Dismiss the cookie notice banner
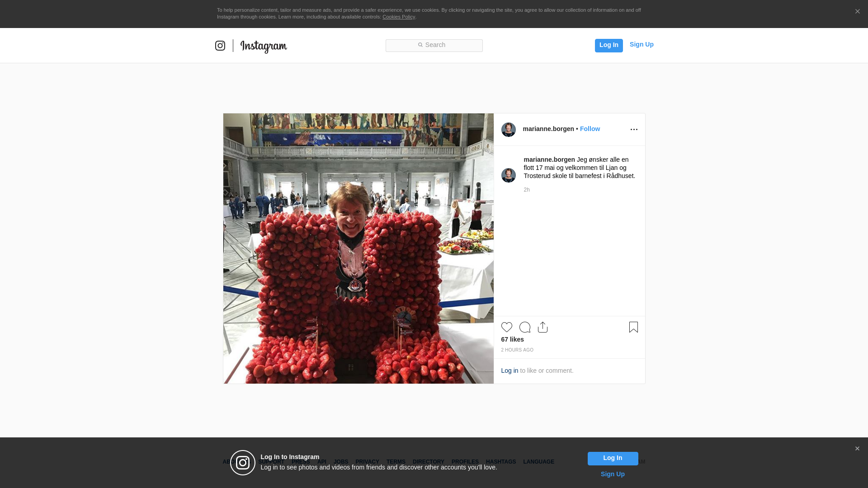Screen dimensions: 868x488 tap(857, 12)
